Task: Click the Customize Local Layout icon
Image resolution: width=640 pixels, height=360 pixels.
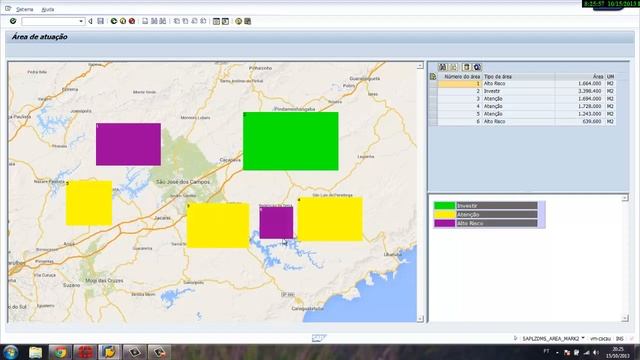Action: pyautogui.click(x=247, y=21)
